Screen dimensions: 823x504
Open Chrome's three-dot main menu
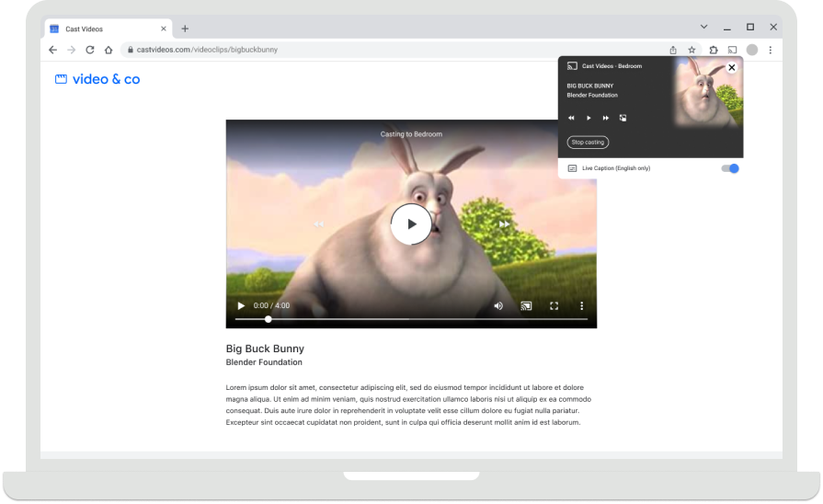pyautogui.click(x=770, y=50)
